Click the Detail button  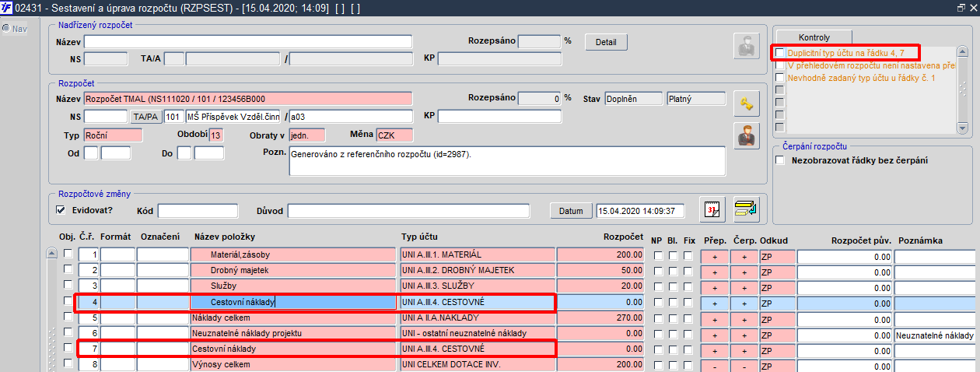pos(606,41)
